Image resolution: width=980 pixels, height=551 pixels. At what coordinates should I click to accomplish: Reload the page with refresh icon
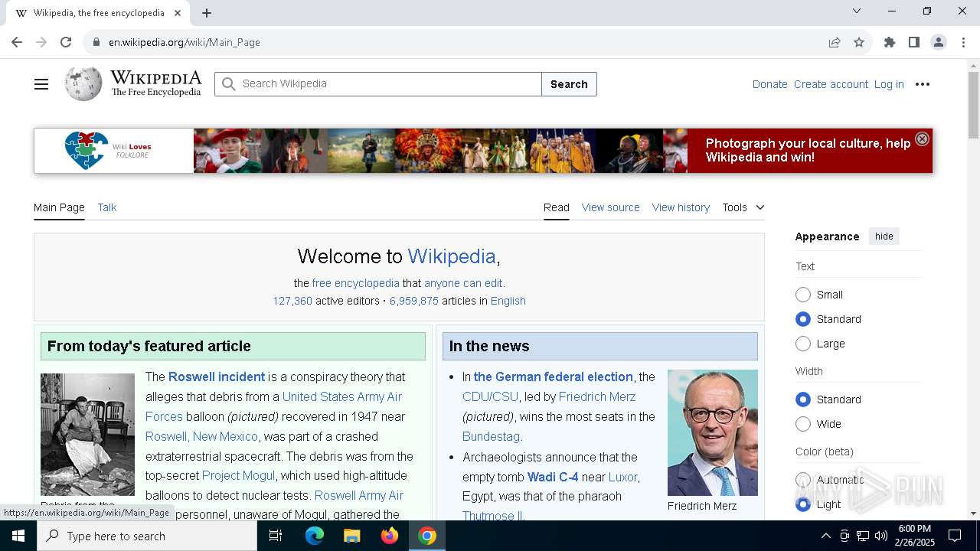(x=66, y=42)
